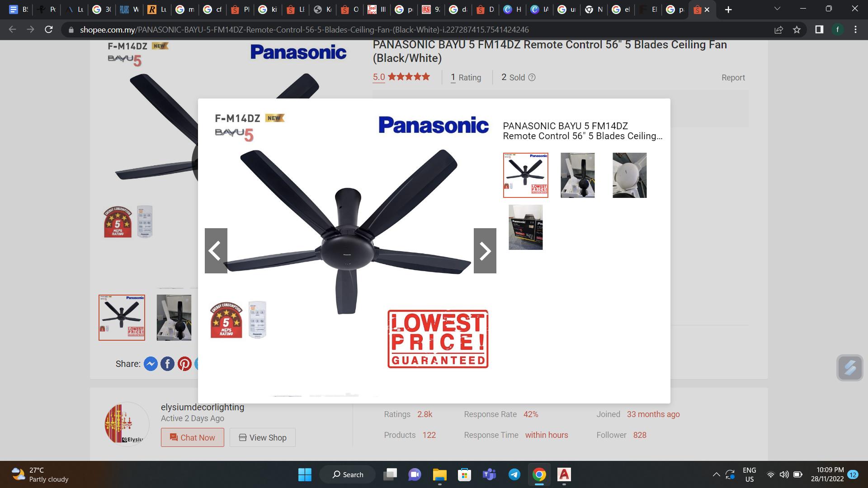Share via Messenger icon
The width and height of the screenshot is (868, 488).
coord(151,364)
